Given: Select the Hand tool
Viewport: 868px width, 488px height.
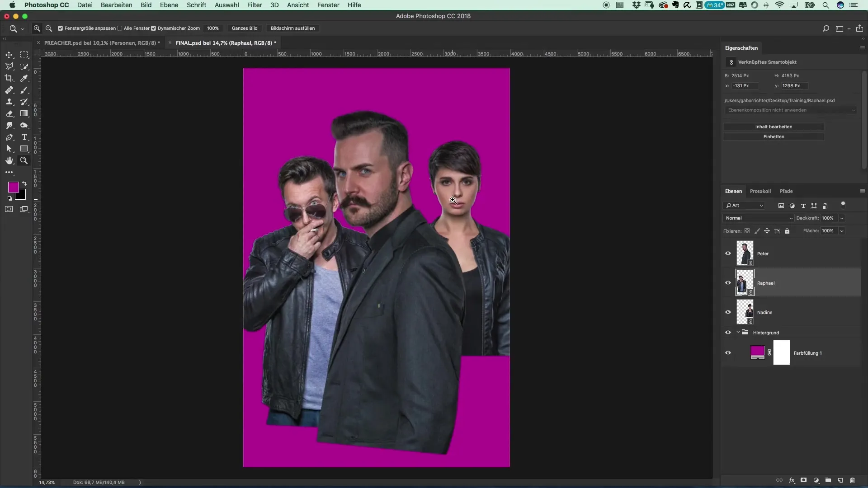Looking at the screenshot, I should (x=9, y=160).
